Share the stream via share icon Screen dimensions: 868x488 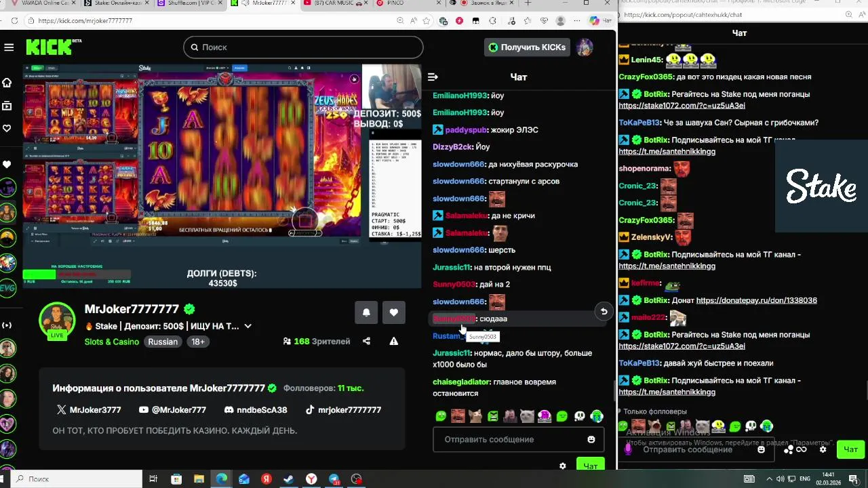click(366, 342)
